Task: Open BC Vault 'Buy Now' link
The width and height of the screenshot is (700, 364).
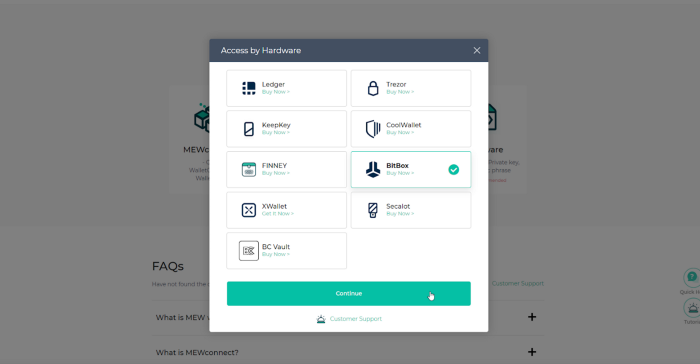Action: (275, 255)
